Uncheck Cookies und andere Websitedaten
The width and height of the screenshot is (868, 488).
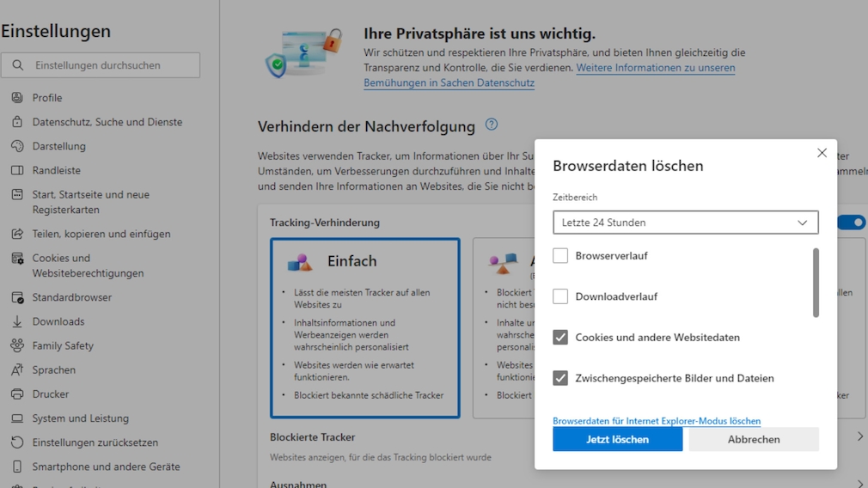coord(560,338)
